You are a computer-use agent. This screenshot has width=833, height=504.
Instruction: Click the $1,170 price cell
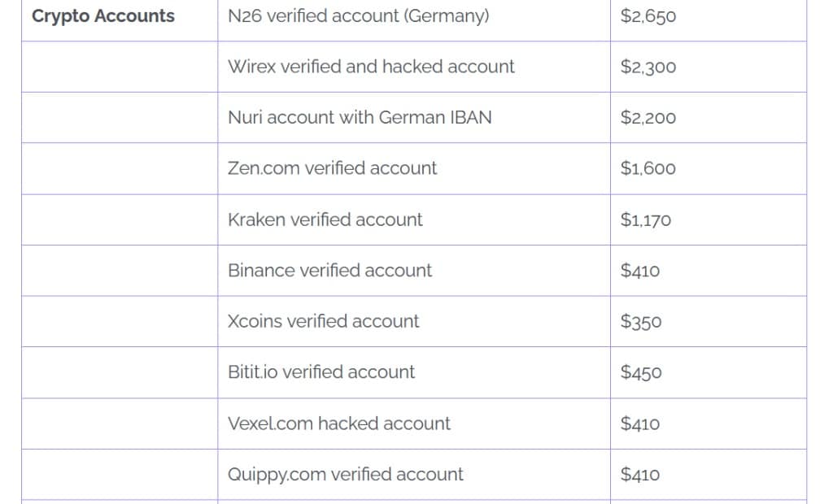click(x=645, y=219)
